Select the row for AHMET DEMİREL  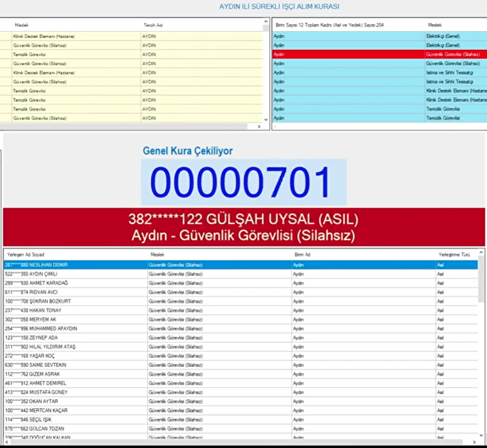click(241, 383)
